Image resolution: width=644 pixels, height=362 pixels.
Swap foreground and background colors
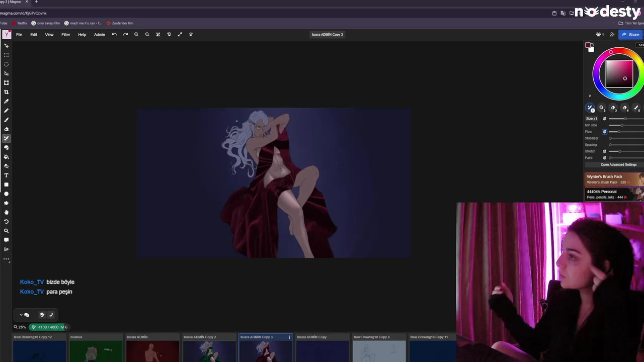[x=593, y=44]
